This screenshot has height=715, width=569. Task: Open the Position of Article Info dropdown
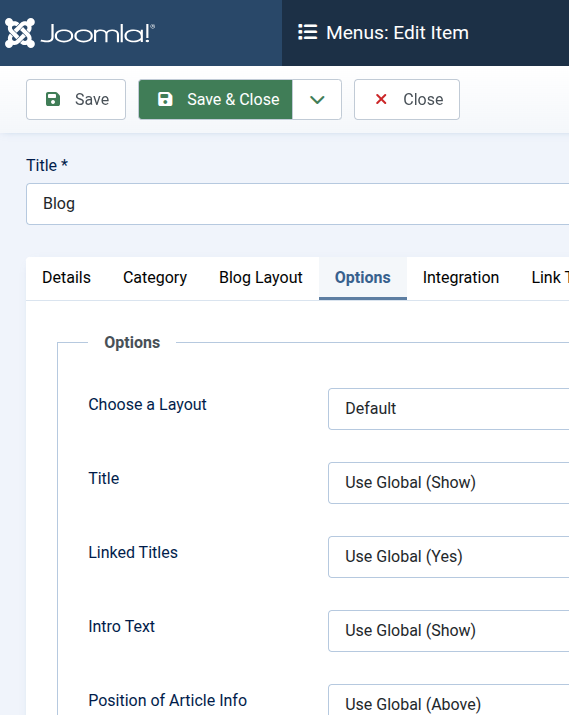pyautogui.click(x=449, y=699)
